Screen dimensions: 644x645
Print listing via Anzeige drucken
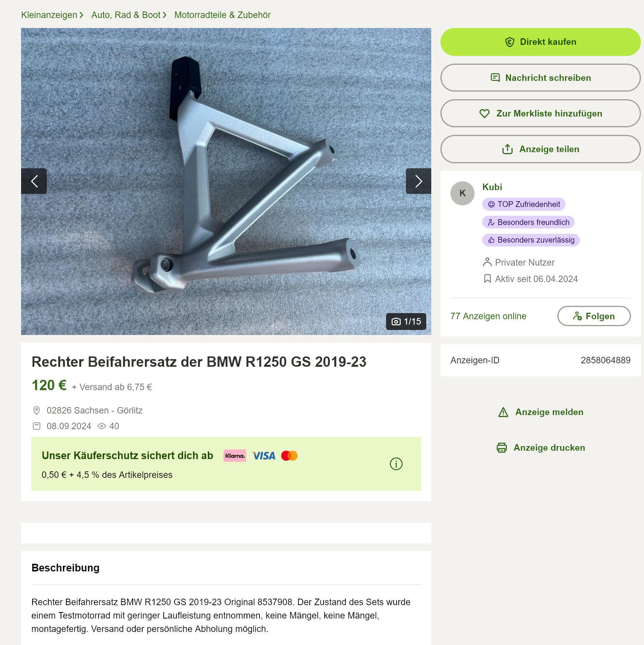[x=540, y=448]
